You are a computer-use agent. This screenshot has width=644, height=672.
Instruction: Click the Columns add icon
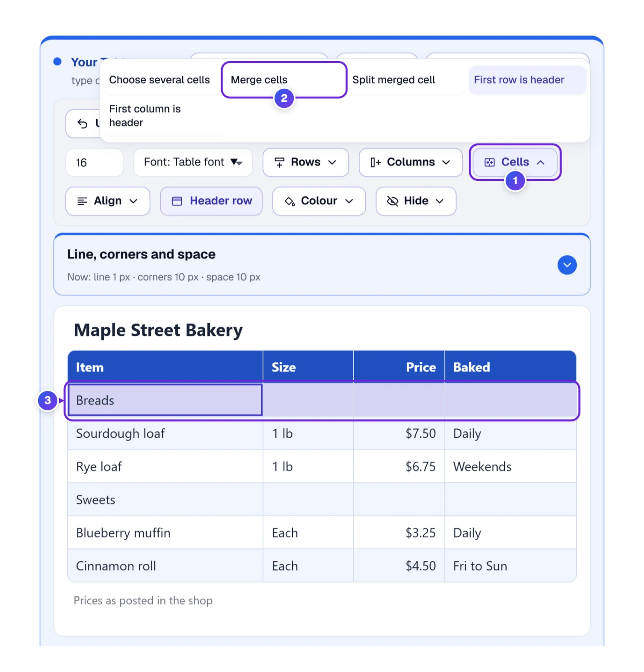point(375,162)
